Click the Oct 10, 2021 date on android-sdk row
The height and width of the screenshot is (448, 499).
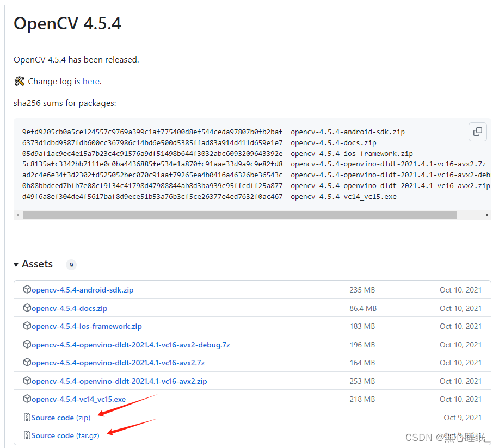(x=460, y=290)
